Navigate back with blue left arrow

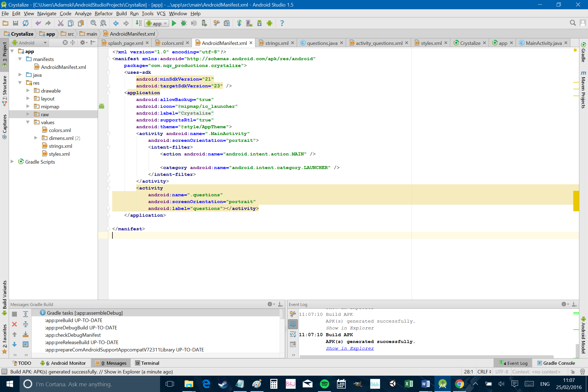coord(116,23)
